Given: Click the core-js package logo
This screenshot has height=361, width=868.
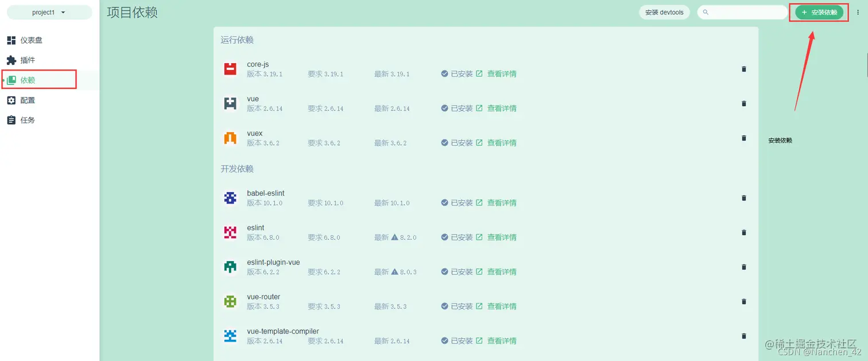Looking at the screenshot, I should (x=230, y=69).
